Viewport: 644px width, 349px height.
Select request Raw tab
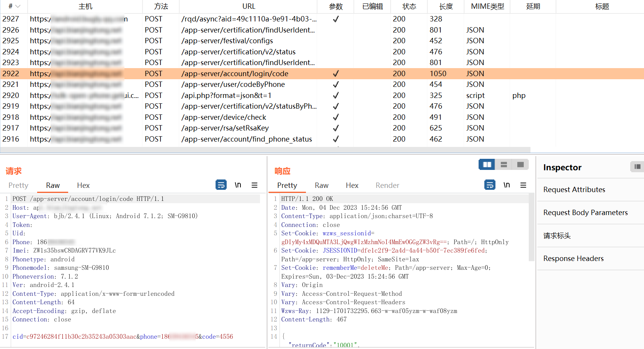click(x=53, y=185)
